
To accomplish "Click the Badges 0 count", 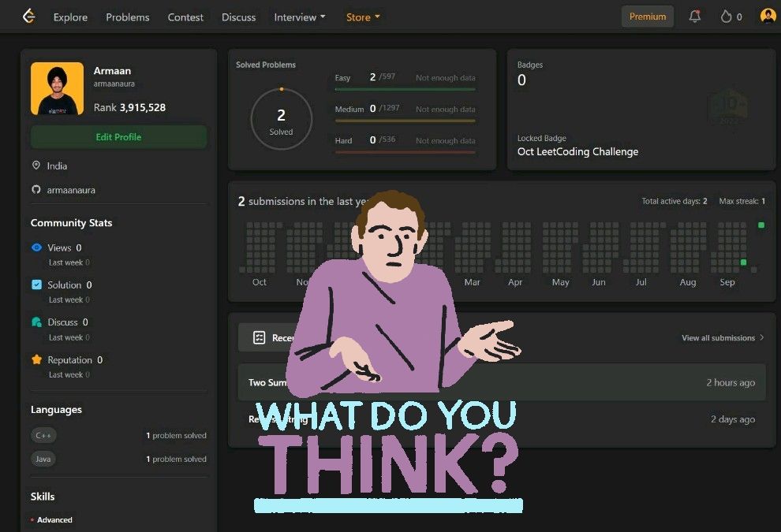I will tap(521, 80).
